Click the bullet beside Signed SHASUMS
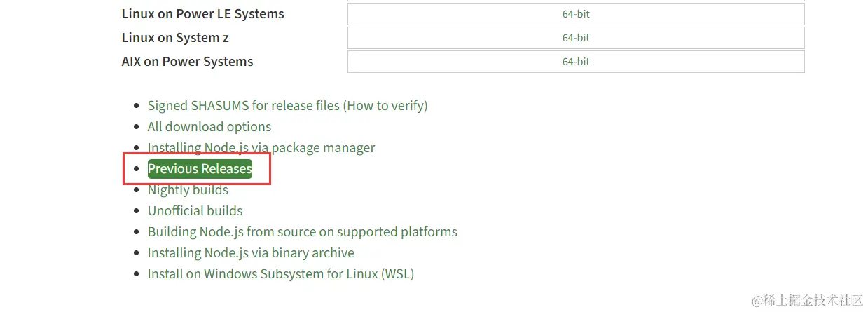Image resolution: width=868 pixels, height=312 pixels. (137, 106)
